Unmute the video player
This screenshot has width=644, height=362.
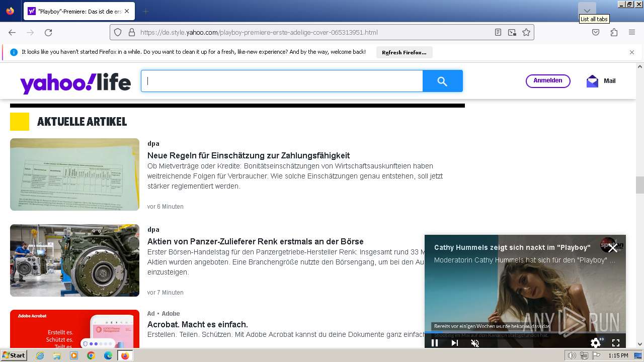pyautogui.click(x=475, y=343)
